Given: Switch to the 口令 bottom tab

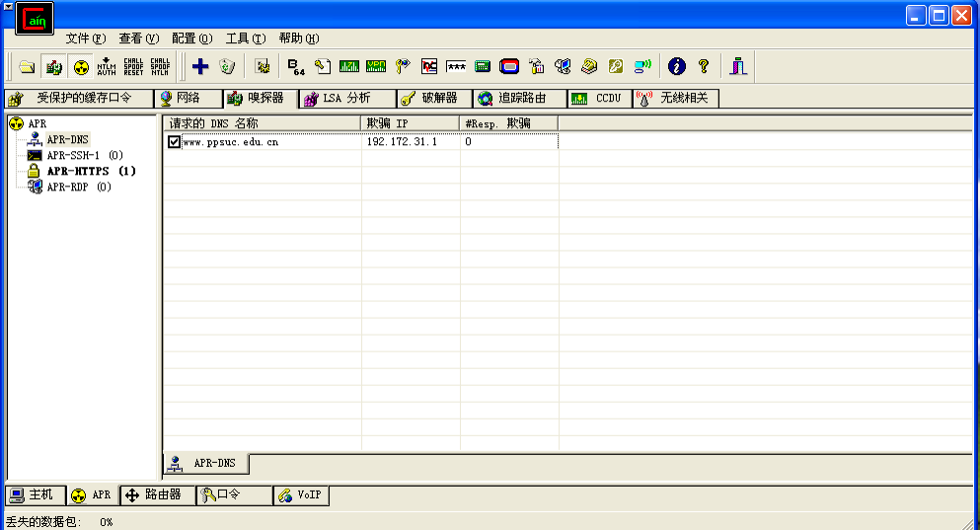Looking at the screenshot, I should click(x=234, y=495).
